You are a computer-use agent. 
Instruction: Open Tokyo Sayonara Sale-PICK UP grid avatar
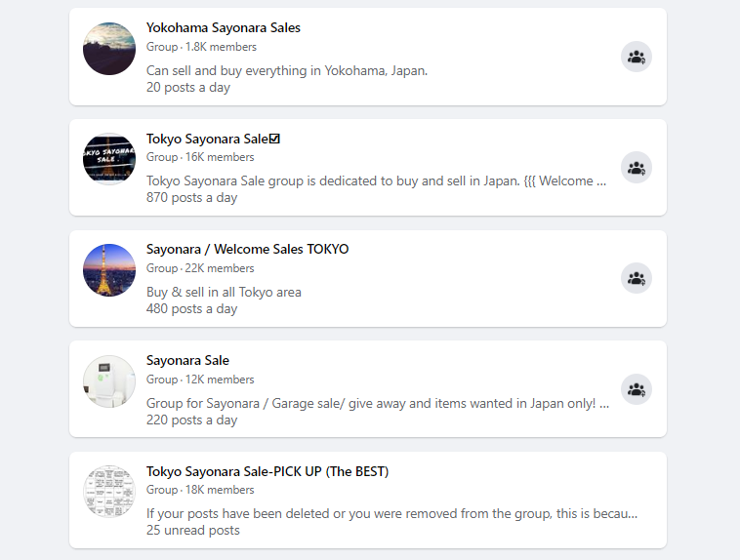pyautogui.click(x=109, y=492)
